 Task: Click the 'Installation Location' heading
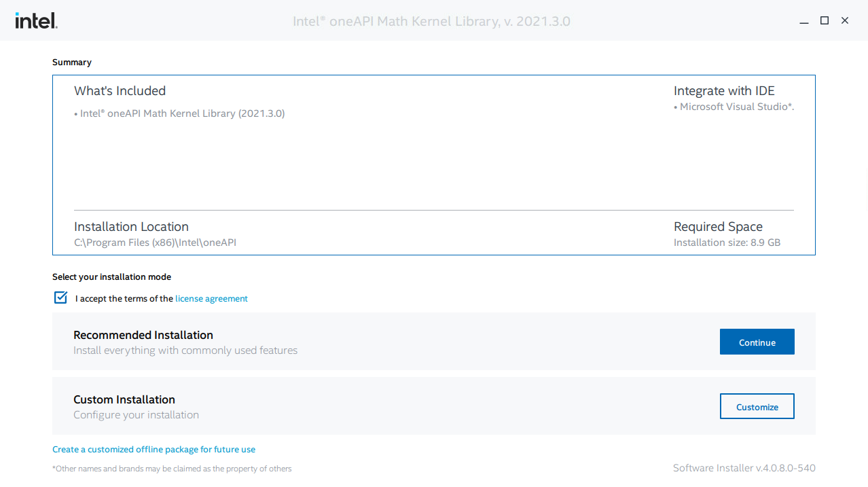[x=131, y=227]
